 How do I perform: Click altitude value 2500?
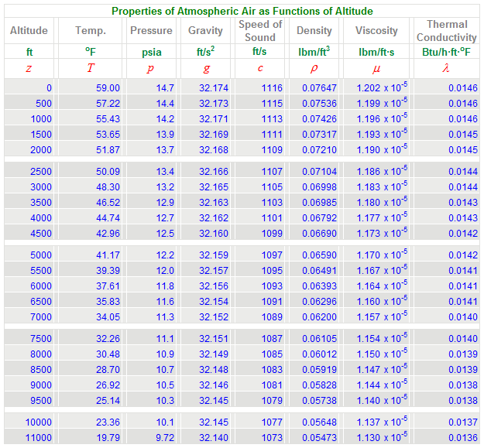pos(41,172)
